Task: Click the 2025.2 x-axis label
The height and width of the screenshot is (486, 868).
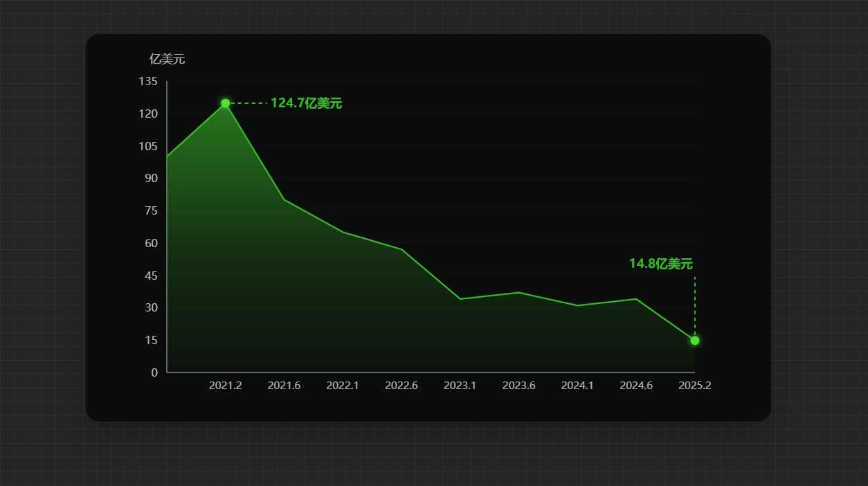Action: (695, 386)
